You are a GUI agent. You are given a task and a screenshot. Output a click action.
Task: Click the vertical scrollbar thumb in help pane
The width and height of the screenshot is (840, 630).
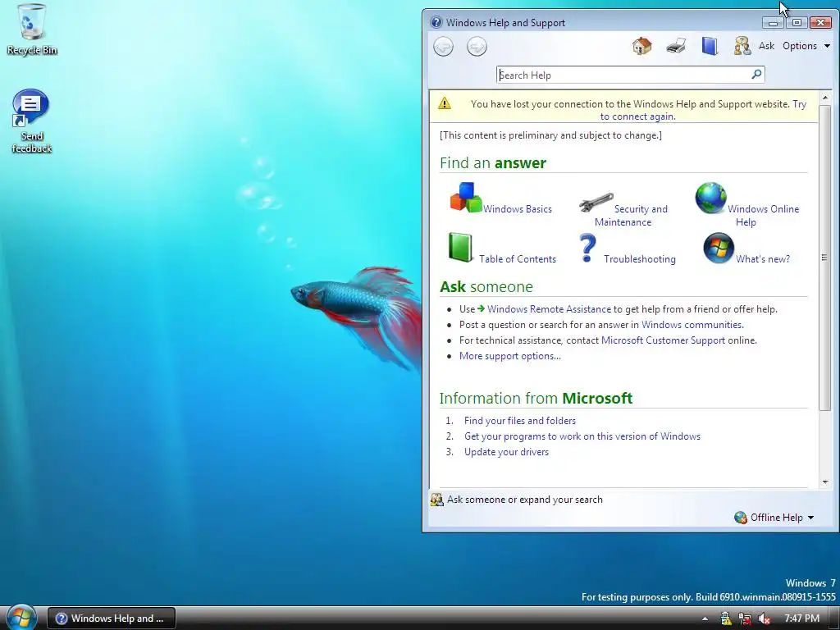tap(825, 258)
